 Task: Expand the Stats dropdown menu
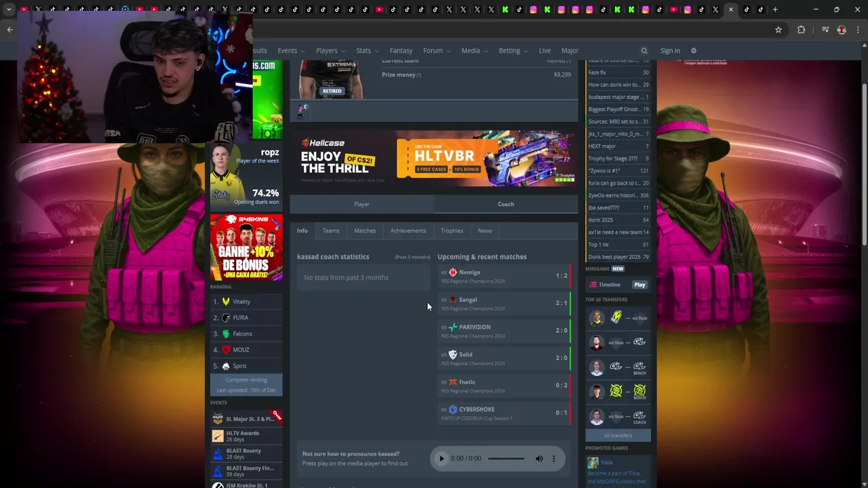(367, 51)
